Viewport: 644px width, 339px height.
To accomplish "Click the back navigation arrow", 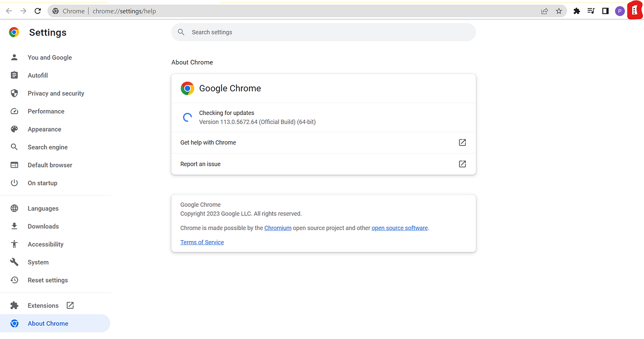I will [9, 10].
